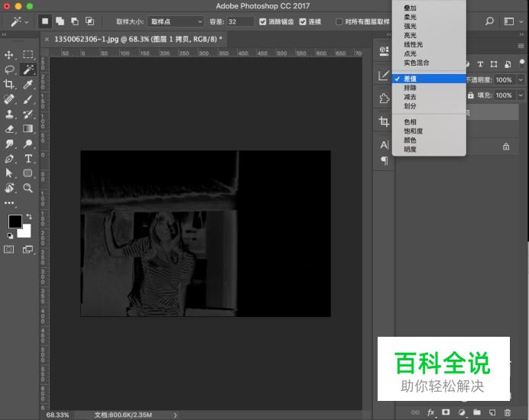The height and width of the screenshot is (420, 529).
Task: Select 色相 blend mode in menu
Action: pos(411,122)
